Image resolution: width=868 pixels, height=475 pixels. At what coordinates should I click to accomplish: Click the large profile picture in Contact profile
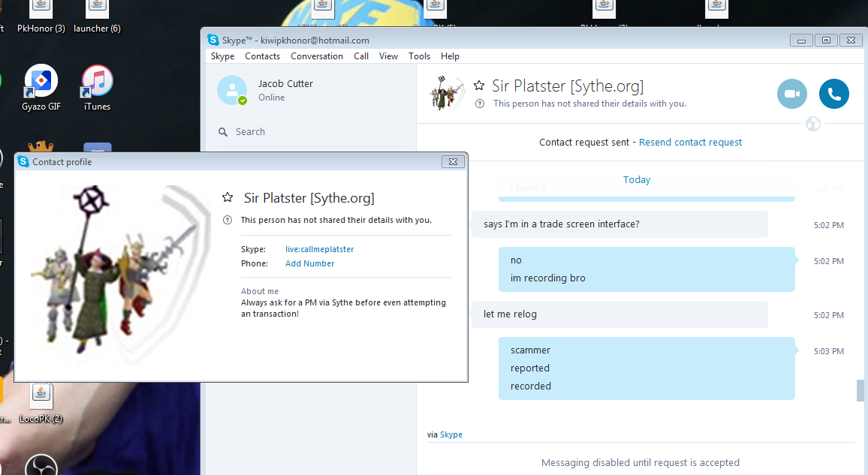coord(121,275)
